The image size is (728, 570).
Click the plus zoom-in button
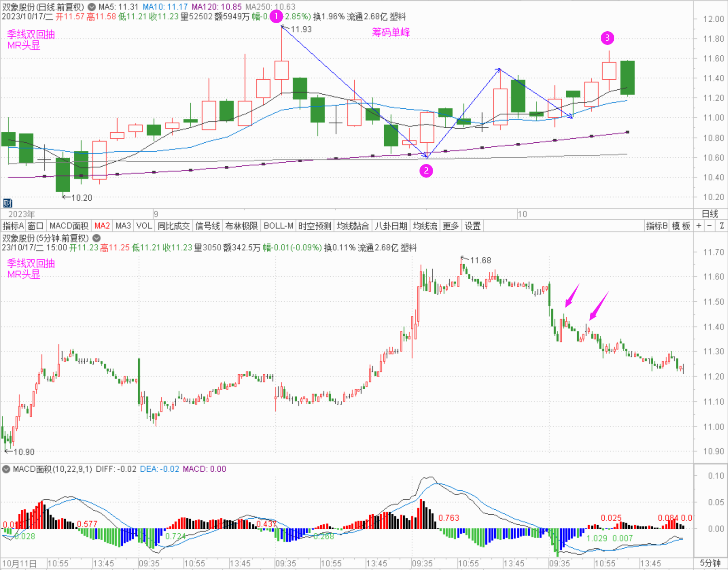click(x=699, y=226)
